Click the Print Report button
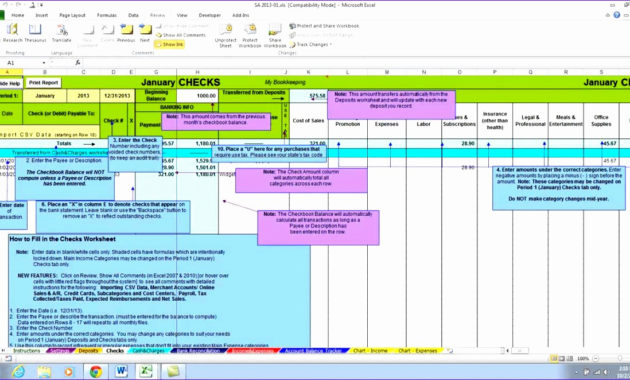This screenshot has width=630, height=380. click(x=44, y=83)
